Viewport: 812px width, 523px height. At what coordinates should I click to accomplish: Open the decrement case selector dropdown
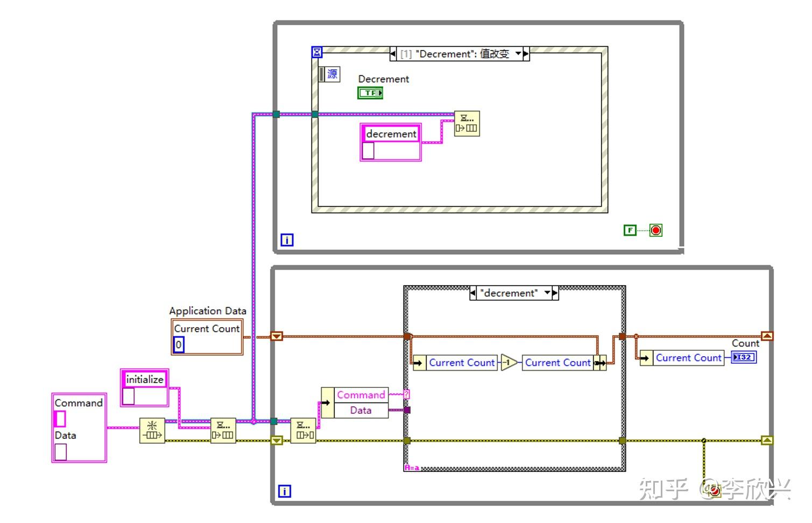548,293
